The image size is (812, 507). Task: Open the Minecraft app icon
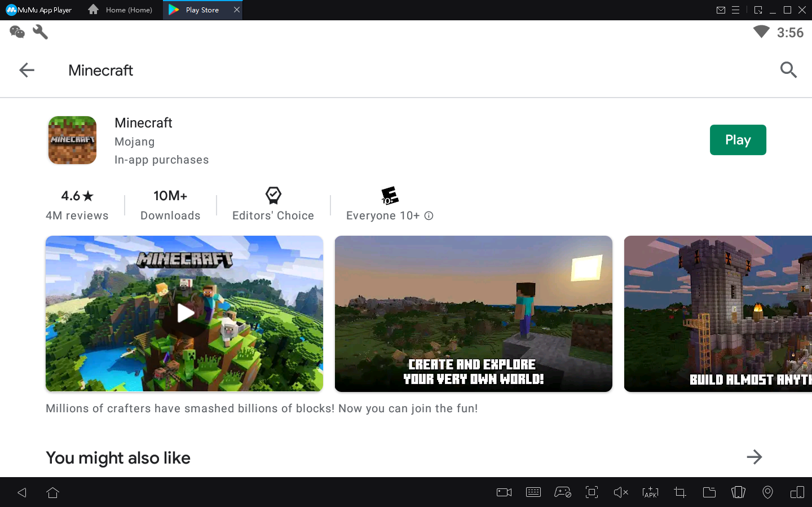click(x=72, y=140)
